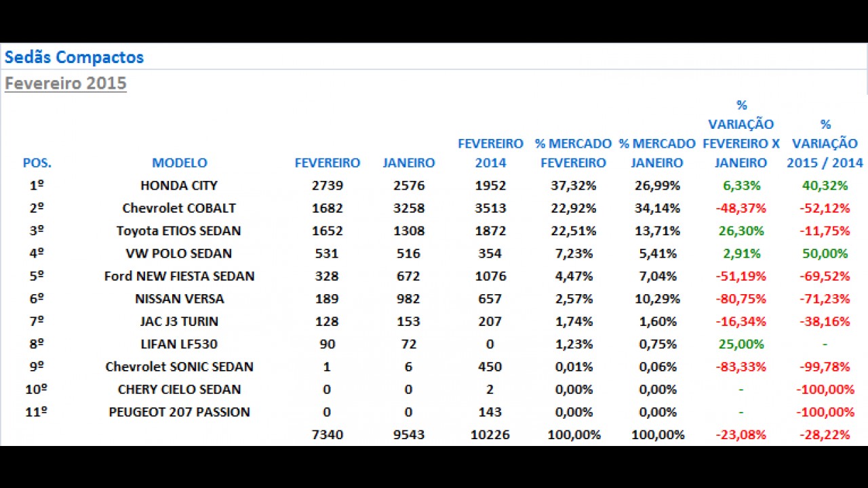Click total yearly variation -28,22%
This screenshot has height=488, width=868.
(825, 434)
